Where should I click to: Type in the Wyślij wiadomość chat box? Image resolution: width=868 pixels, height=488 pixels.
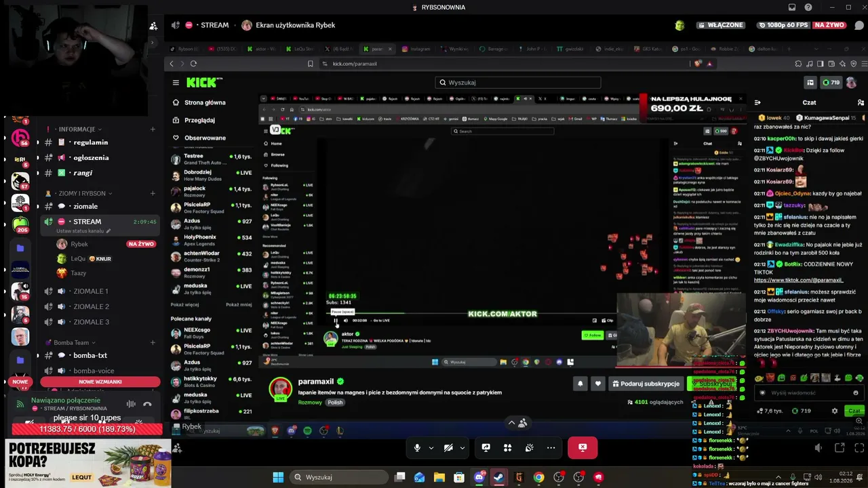tap(808, 393)
